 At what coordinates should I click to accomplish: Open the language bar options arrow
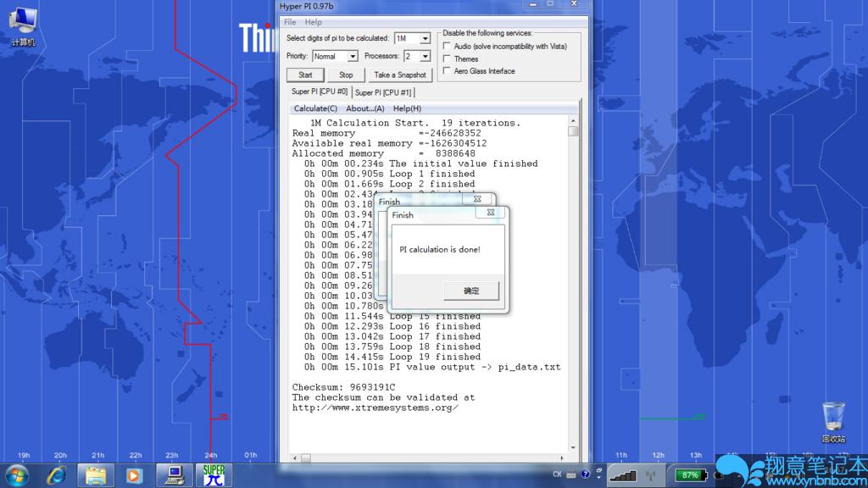[x=599, y=478]
